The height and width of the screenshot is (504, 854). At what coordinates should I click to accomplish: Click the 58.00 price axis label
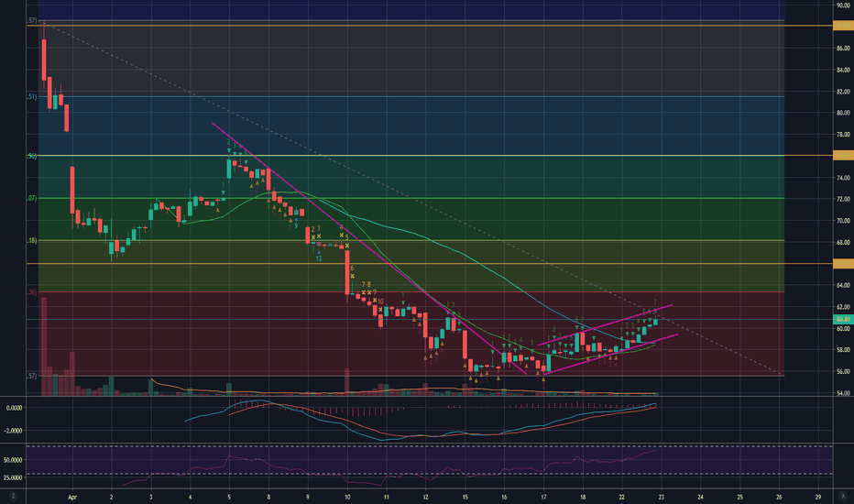[843, 350]
